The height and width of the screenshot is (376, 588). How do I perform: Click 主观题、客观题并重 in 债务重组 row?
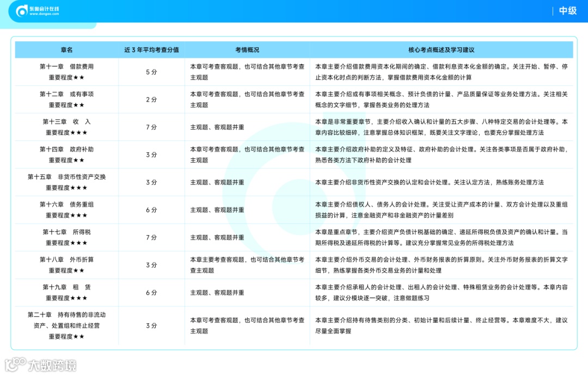[217, 210]
